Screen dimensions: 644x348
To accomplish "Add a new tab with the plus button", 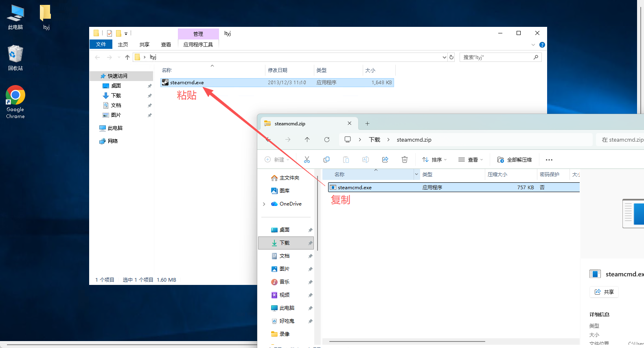I will [367, 124].
